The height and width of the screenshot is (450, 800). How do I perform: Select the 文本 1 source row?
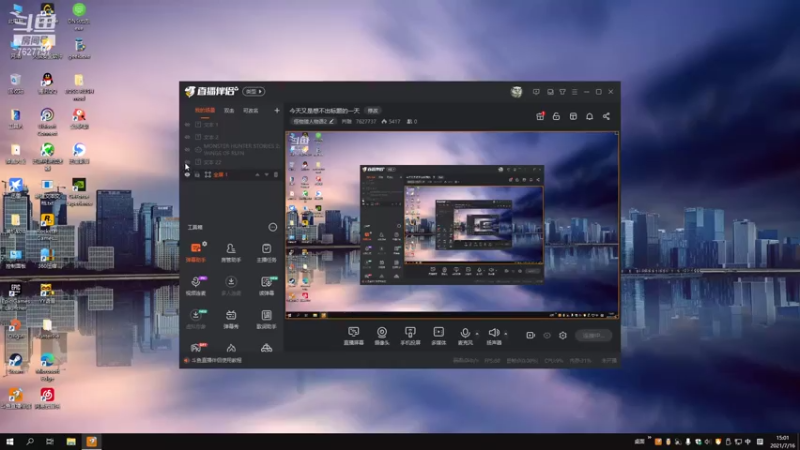pyautogui.click(x=232, y=124)
